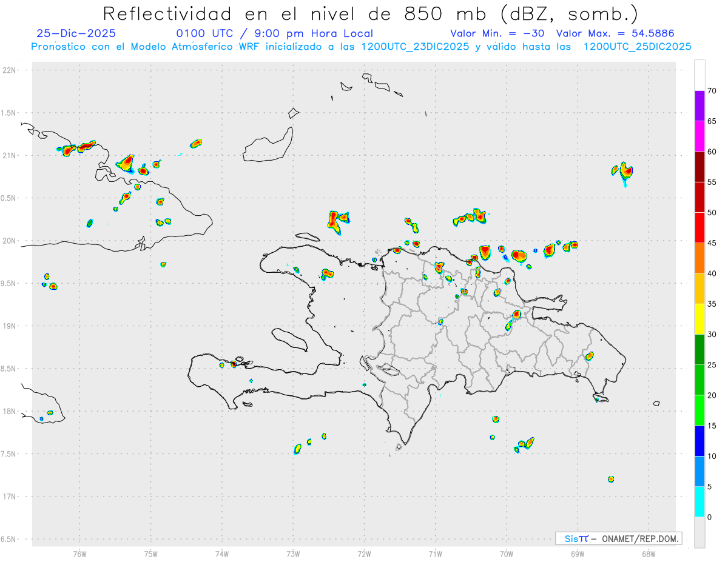Click the "68W" longitude axis label
The height and width of the screenshot is (562, 728).
click(649, 554)
